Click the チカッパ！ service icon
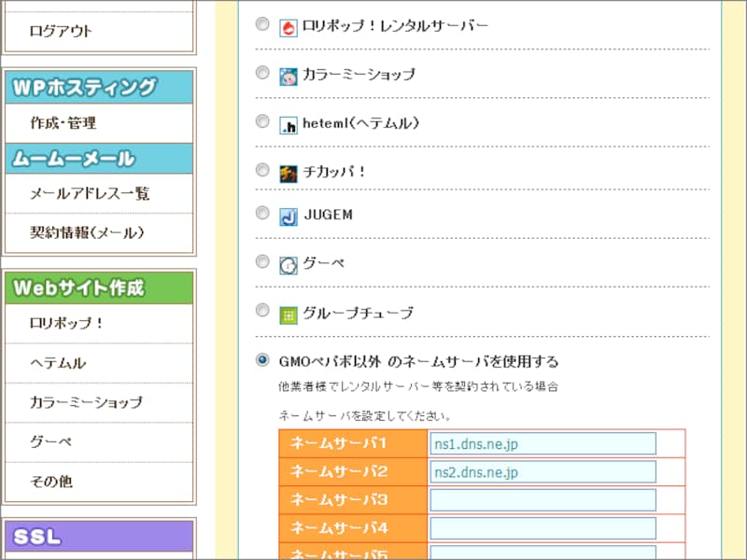This screenshot has width=747, height=560. pyautogui.click(x=289, y=174)
